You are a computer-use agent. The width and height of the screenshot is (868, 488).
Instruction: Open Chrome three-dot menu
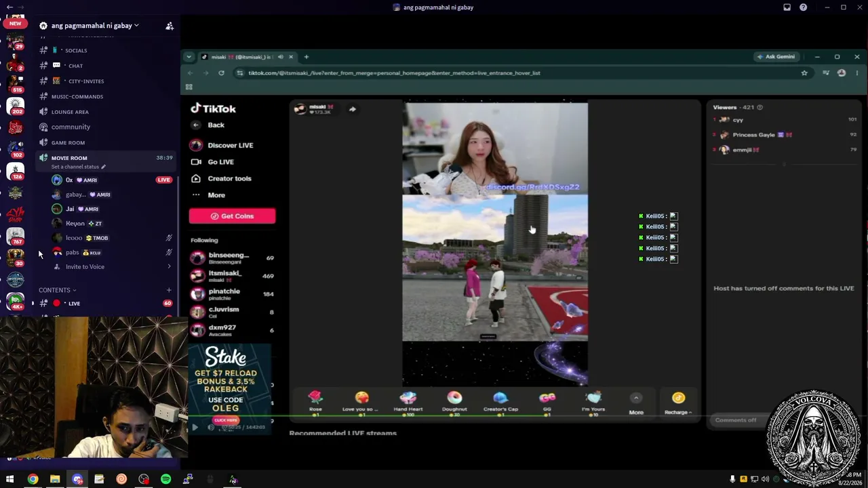coord(857,73)
